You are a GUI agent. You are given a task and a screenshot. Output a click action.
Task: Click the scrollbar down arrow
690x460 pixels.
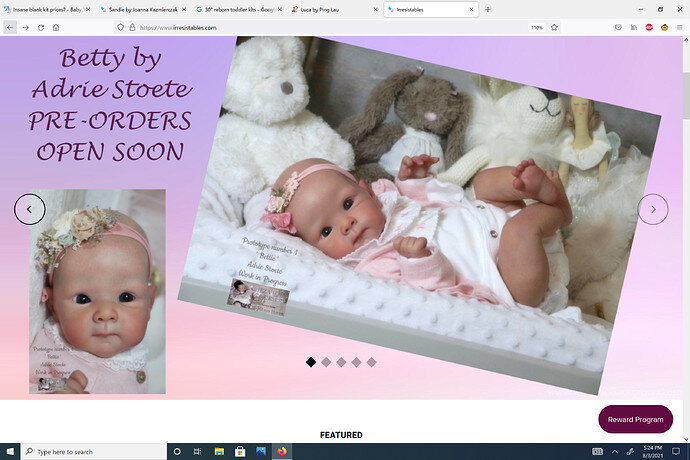[686, 439]
